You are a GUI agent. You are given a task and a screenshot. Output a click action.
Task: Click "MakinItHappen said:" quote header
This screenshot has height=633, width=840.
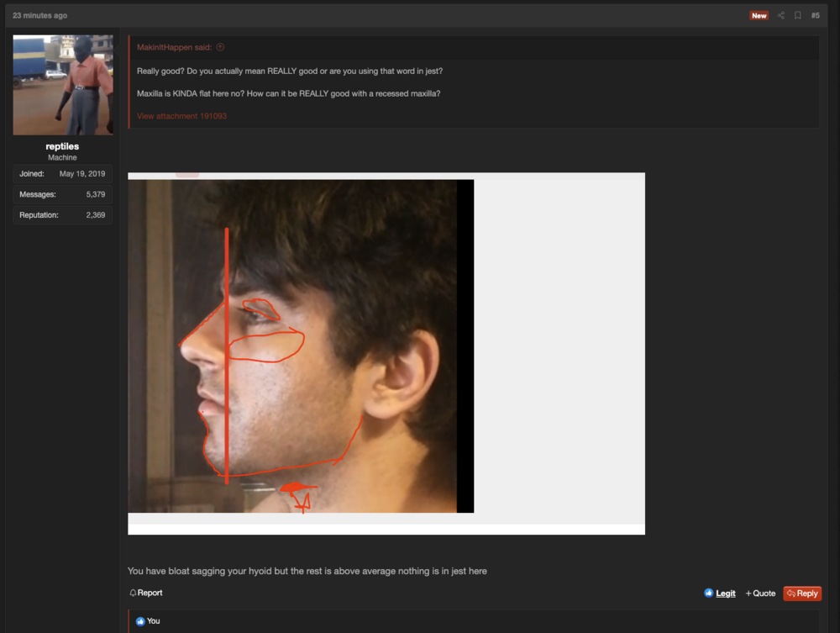(175, 48)
